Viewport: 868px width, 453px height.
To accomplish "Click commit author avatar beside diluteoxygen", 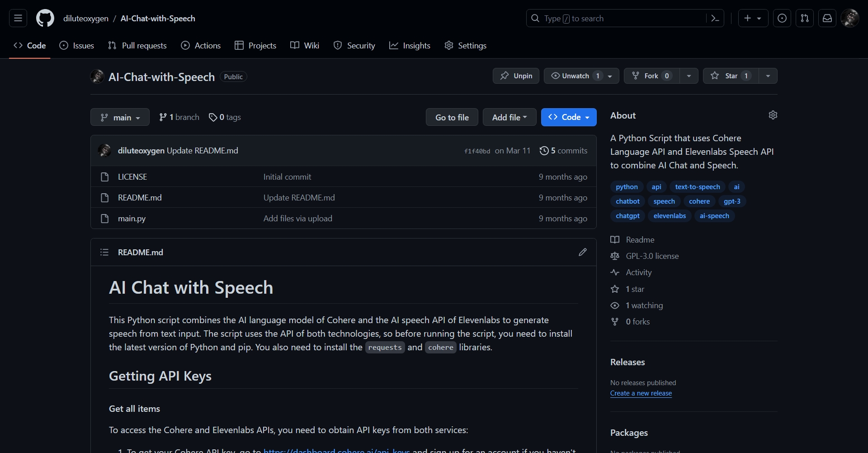I will point(104,150).
